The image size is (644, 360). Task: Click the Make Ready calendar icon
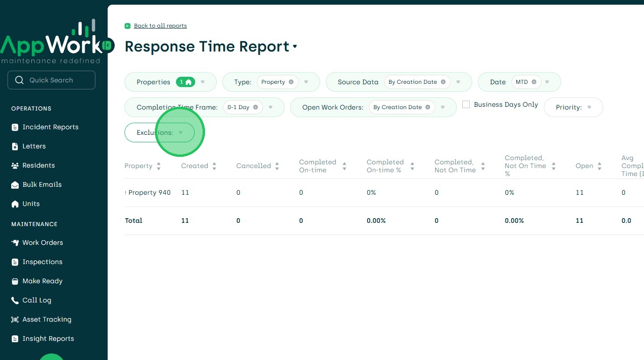click(15, 281)
